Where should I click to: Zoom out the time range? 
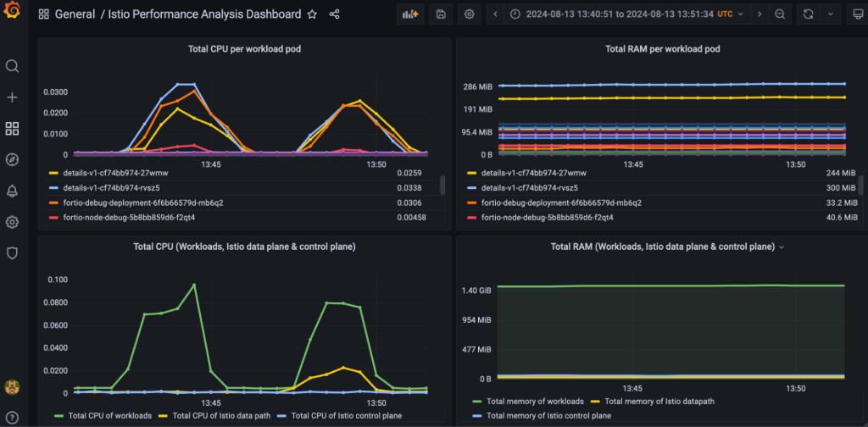point(780,14)
